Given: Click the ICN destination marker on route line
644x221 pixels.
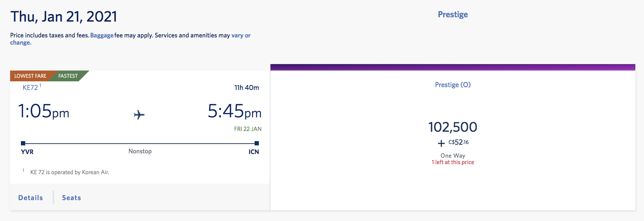Looking at the screenshot, I should pyautogui.click(x=257, y=143).
